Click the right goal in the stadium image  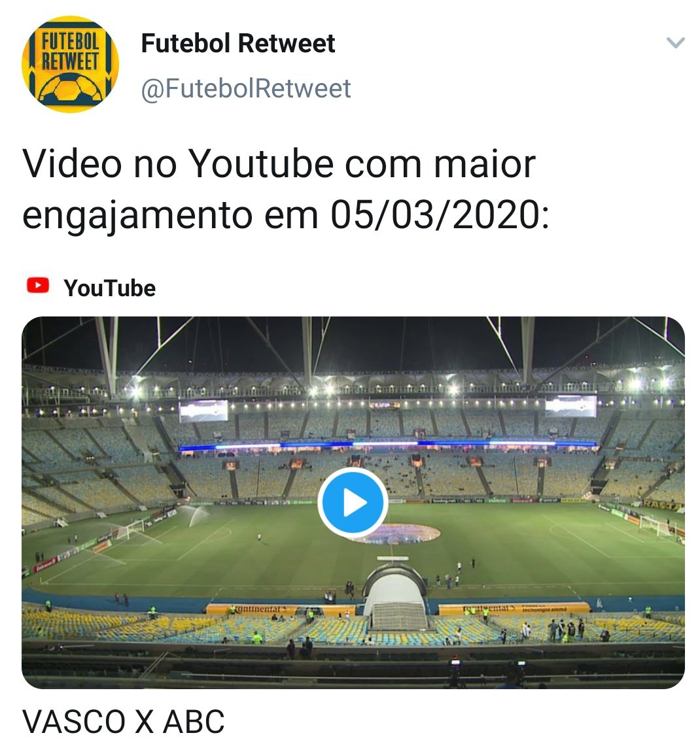(654, 525)
